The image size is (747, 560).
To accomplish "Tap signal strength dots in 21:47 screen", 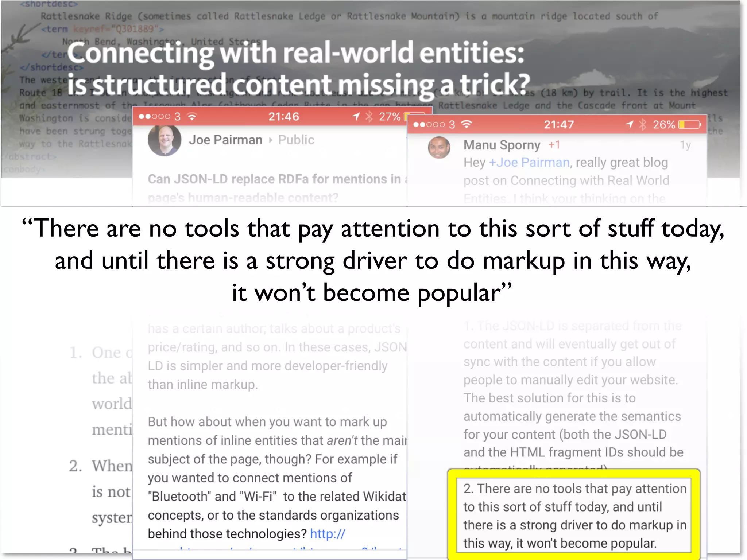I will tap(429, 125).
